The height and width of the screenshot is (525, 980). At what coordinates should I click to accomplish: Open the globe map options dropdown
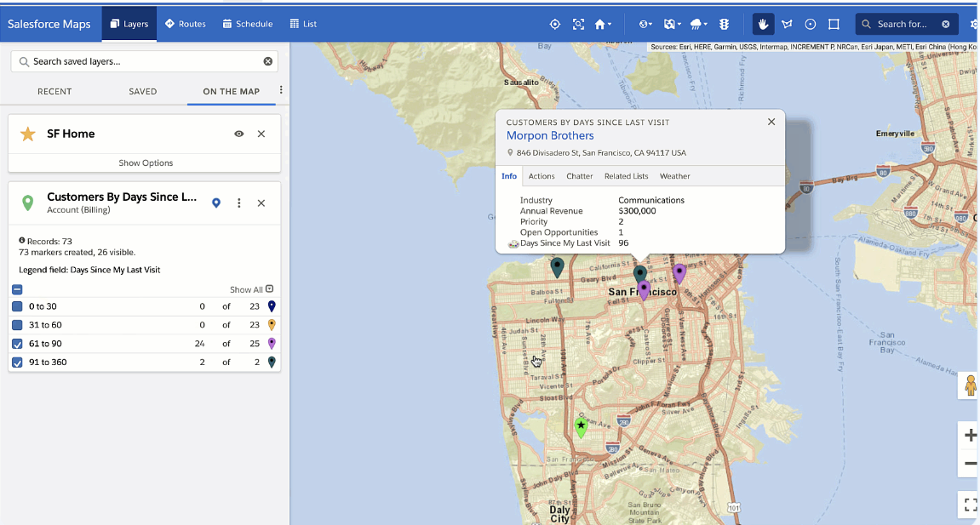[645, 24]
